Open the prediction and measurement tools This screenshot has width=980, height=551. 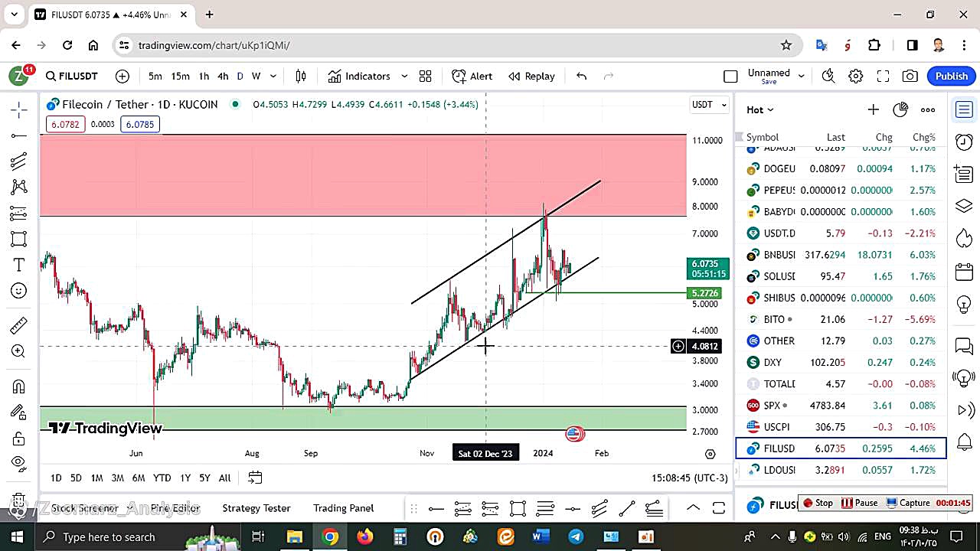click(19, 213)
